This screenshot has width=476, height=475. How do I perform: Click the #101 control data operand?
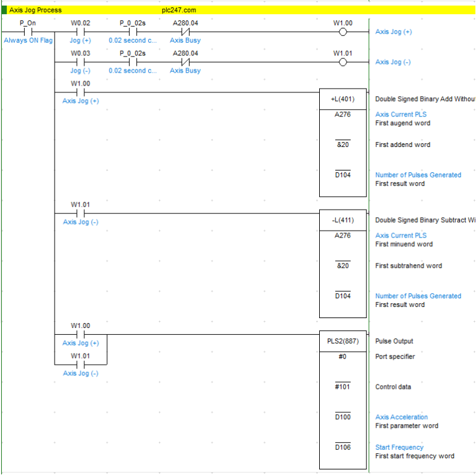pyautogui.click(x=343, y=387)
